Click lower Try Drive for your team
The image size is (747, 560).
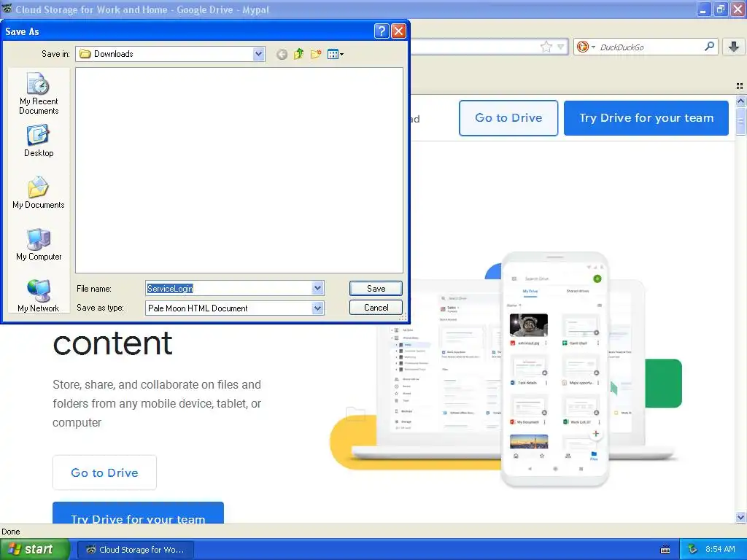tap(138, 513)
